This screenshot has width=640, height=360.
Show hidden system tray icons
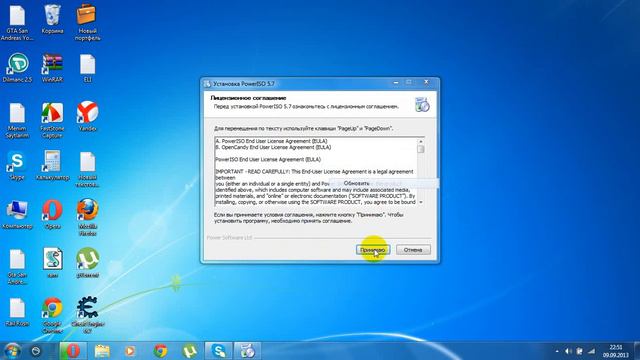coord(557,351)
